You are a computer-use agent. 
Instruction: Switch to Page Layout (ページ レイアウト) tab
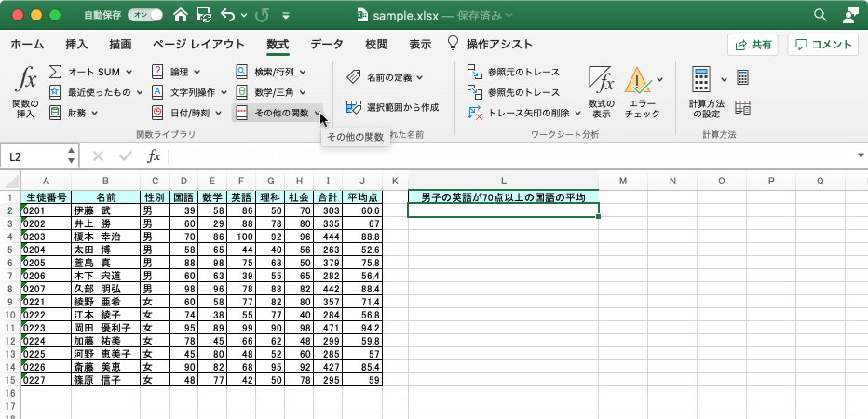(x=198, y=45)
